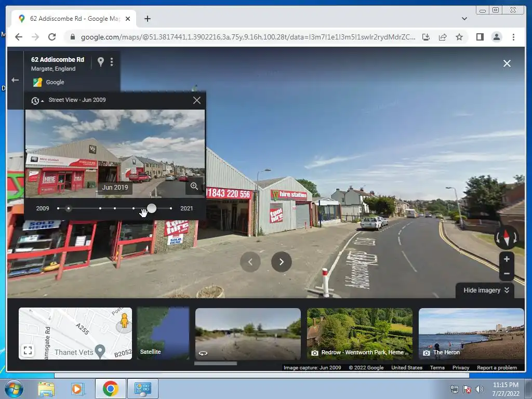532x399 pixels.
Task: Click United States region link
Action: click(407, 368)
